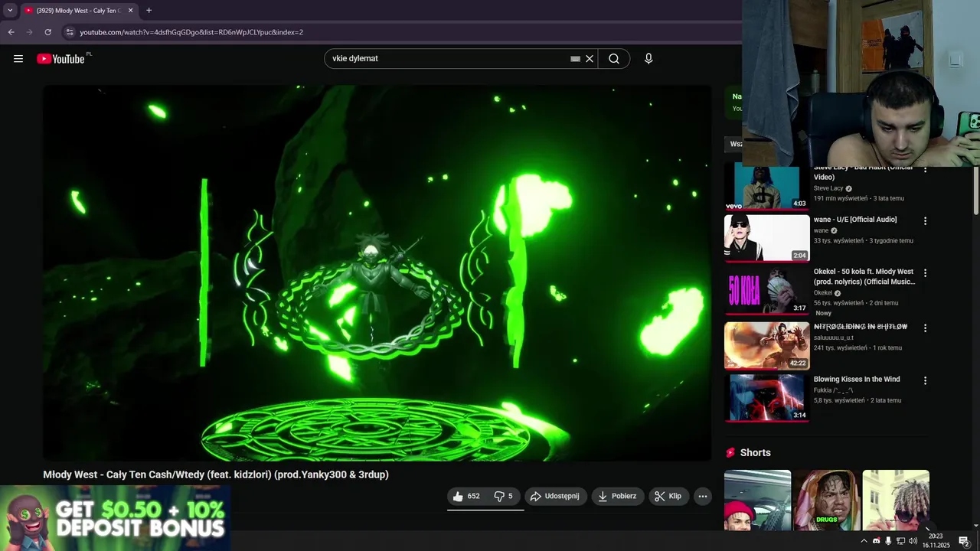Click title 'Blowing Kisses In the Wind'
The image size is (980, 551).
coord(857,379)
